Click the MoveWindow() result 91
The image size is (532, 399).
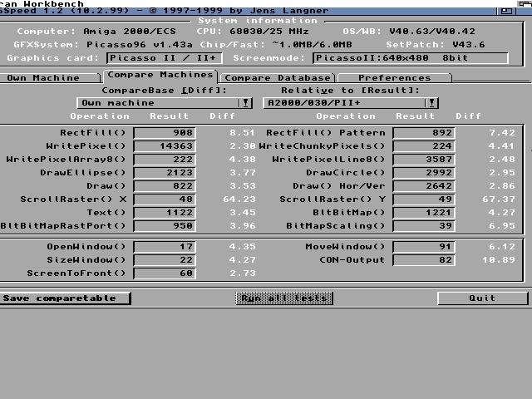424,247
